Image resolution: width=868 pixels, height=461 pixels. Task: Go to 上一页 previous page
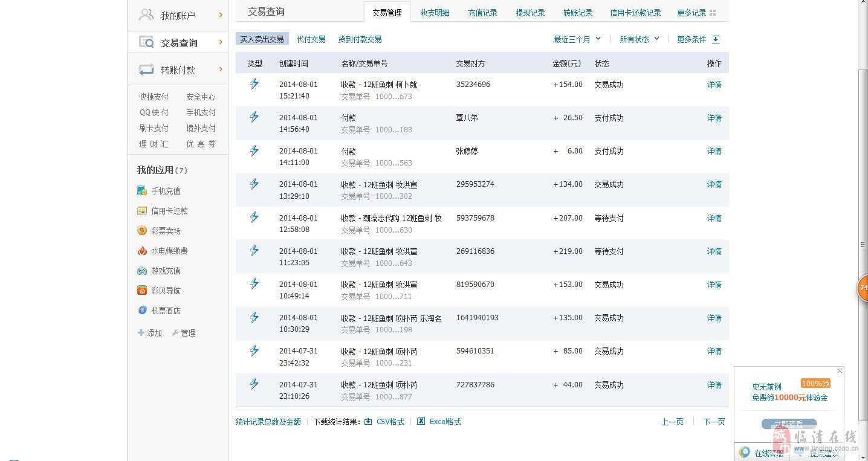click(x=672, y=422)
